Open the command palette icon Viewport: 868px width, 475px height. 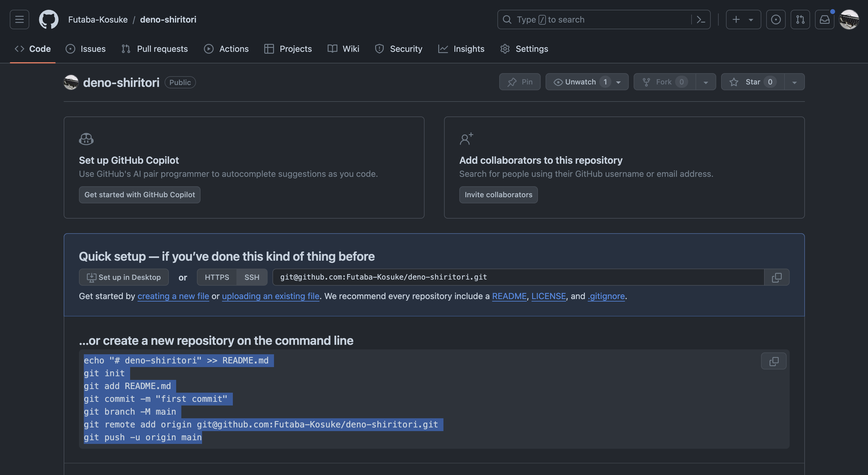coord(701,20)
